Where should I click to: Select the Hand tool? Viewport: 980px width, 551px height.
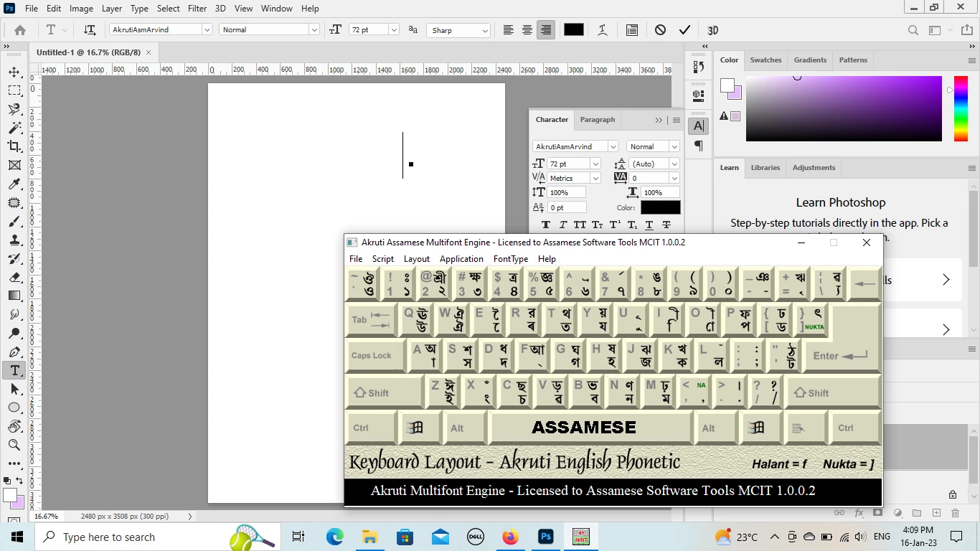[x=14, y=426]
